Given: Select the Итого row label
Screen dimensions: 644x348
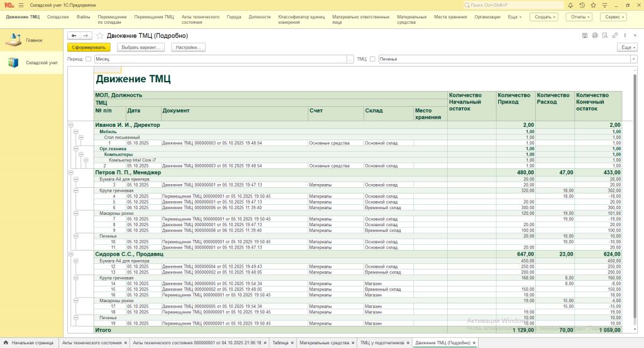Looking at the screenshot, I should (103, 330).
